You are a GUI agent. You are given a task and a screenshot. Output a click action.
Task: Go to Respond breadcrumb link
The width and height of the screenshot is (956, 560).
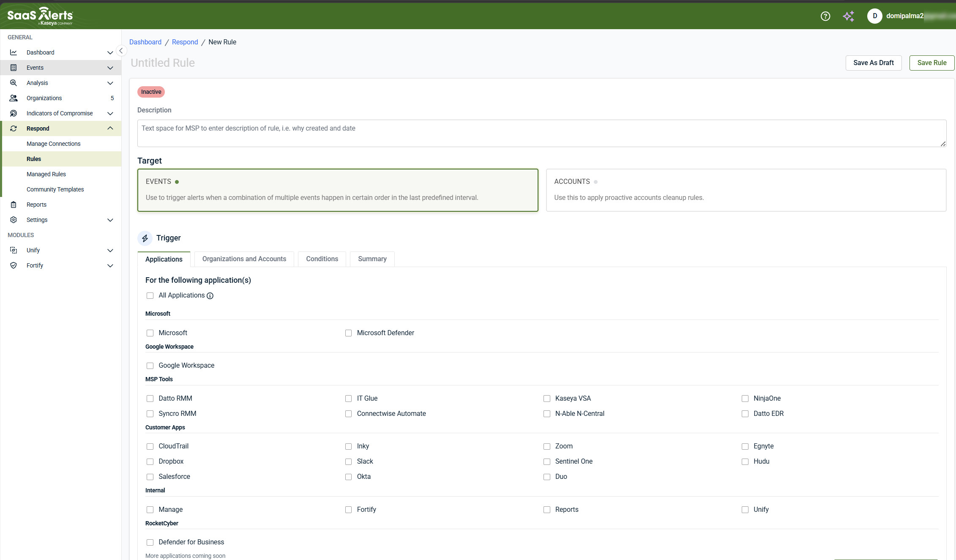pos(185,42)
